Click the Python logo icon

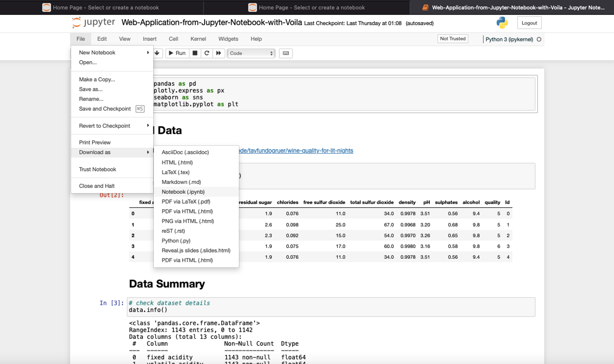[502, 23]
